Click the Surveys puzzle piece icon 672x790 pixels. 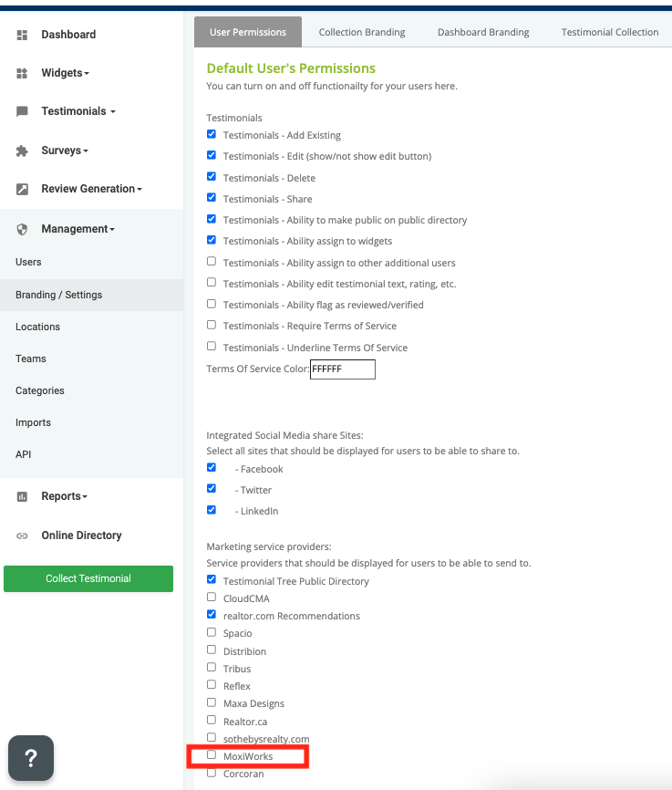click(x=22, y=151)
